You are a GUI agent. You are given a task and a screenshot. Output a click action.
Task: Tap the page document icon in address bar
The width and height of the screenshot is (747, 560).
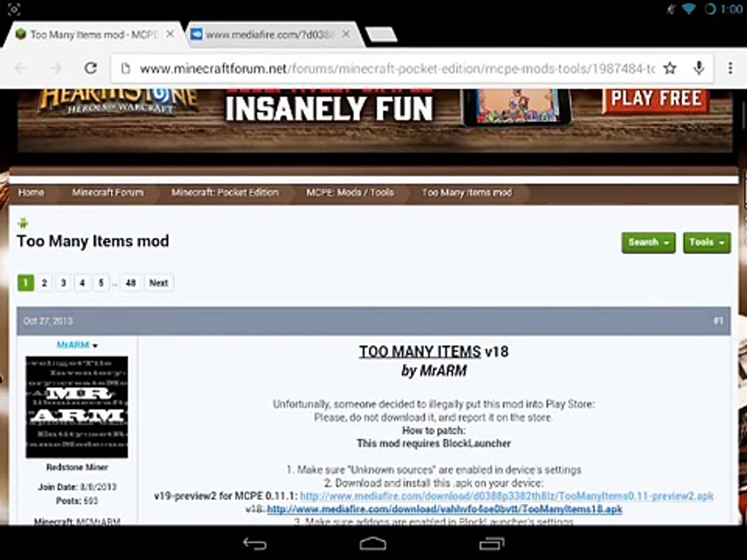125,68
